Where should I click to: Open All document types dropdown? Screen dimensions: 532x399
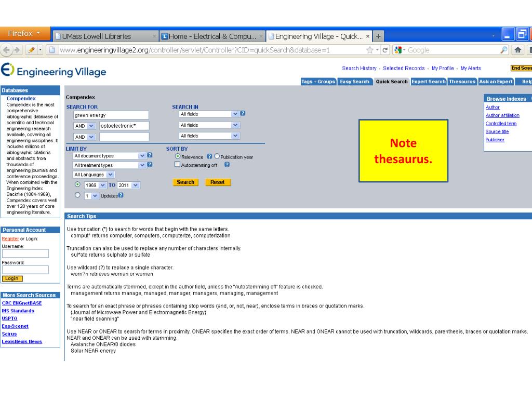tap(110, 156)
